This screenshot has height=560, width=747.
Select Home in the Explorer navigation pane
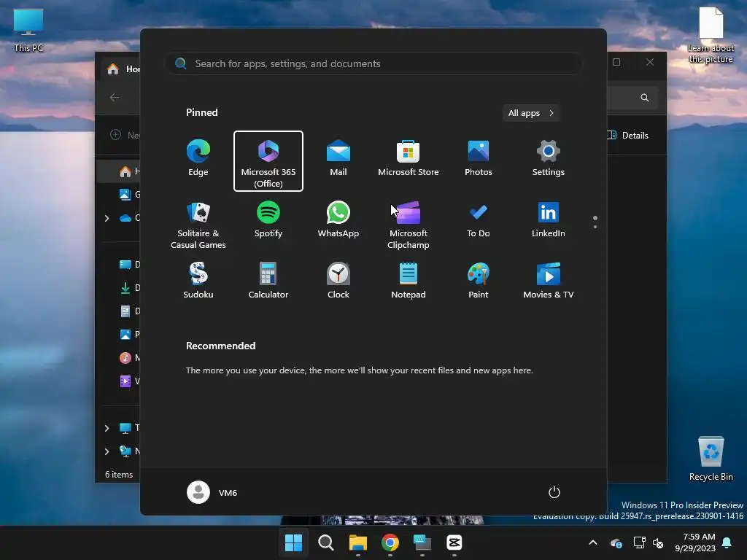coord(119,171)
